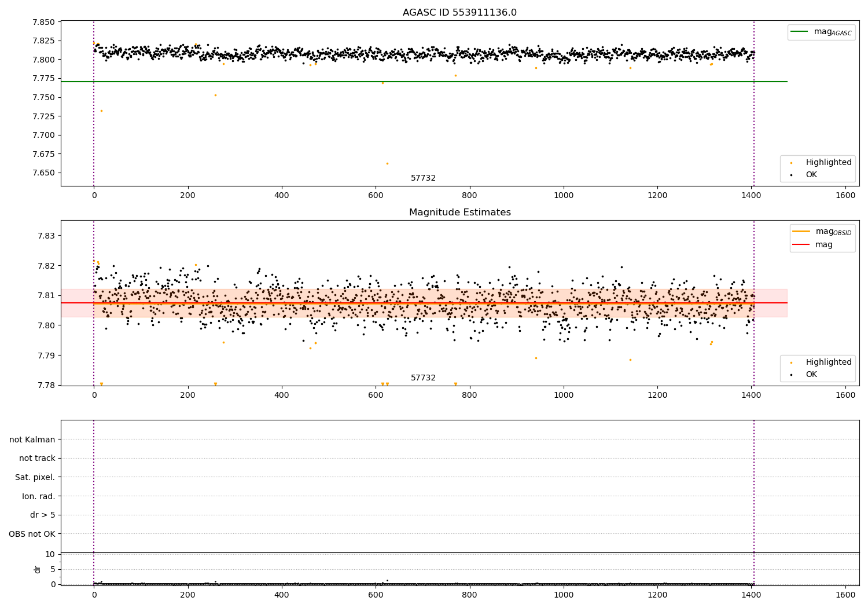Click the "dr > 5" row label

[43, 515]
